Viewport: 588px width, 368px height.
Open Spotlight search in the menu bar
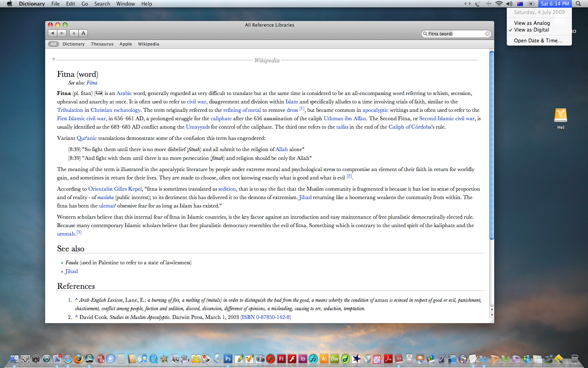click(x=578, y=4)
